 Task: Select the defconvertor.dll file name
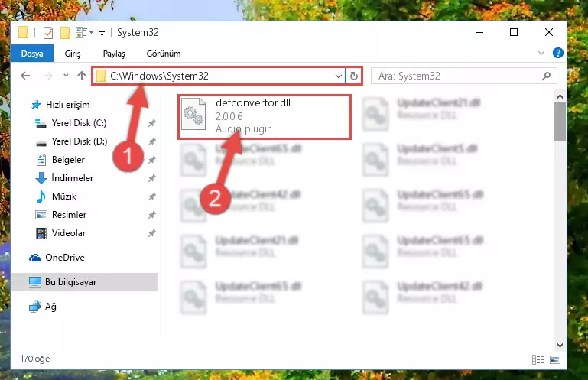[x=253, y=102]
